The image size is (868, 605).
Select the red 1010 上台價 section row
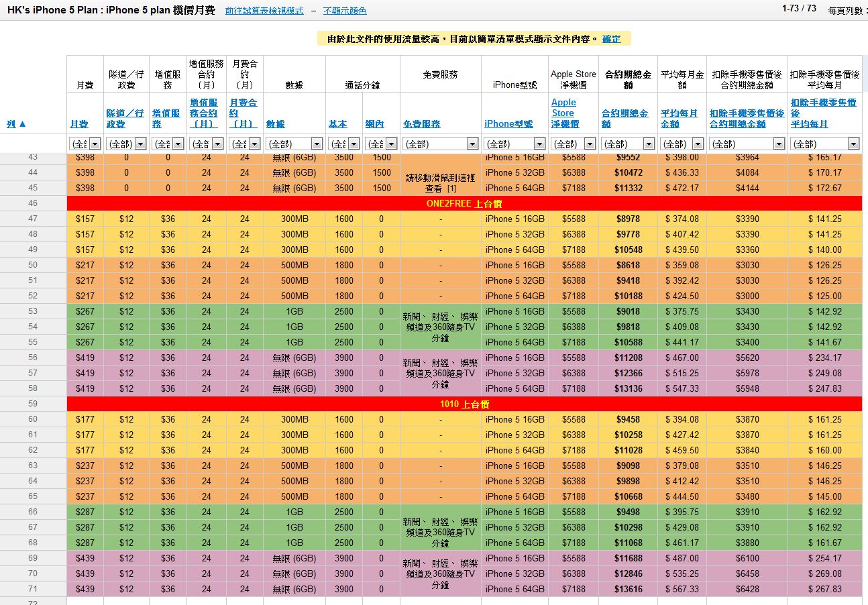click(x=464, y=404)
